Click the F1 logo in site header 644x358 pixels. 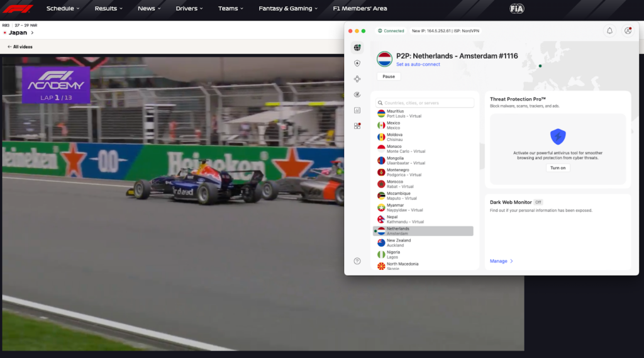pos(18,8)
